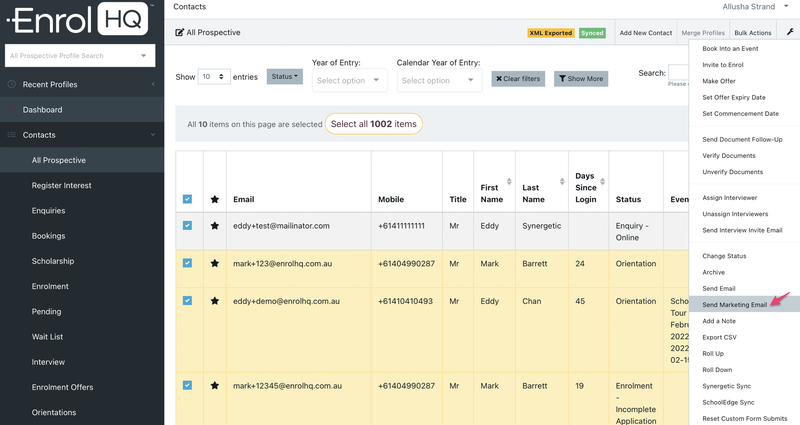This screenshot has width=800, height=425.
Task: Click the wrench tools icon
Action: tap(790, 32)
